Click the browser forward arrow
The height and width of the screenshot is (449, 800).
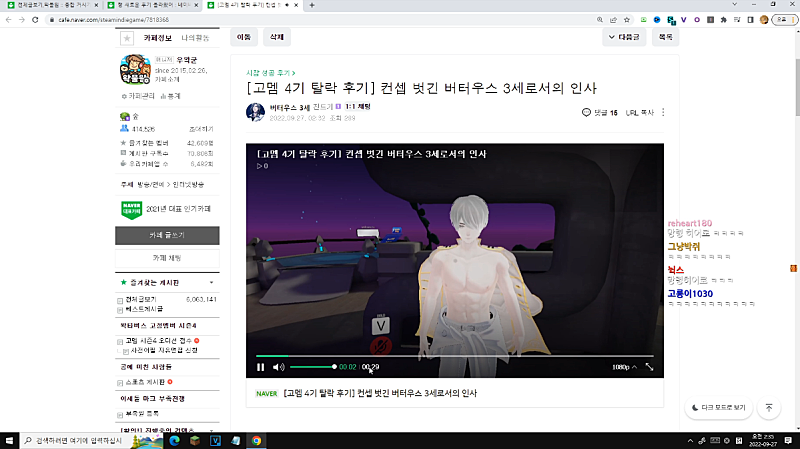click(x=21, y=20)
